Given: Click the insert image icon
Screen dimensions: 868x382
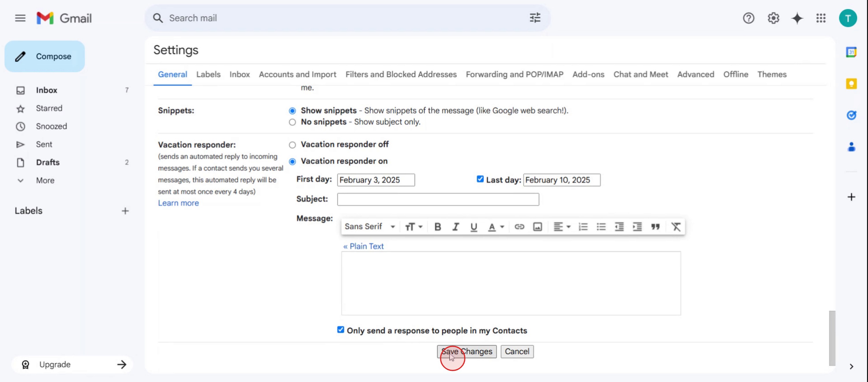Looking at the screenshot, I should point(537,227).
